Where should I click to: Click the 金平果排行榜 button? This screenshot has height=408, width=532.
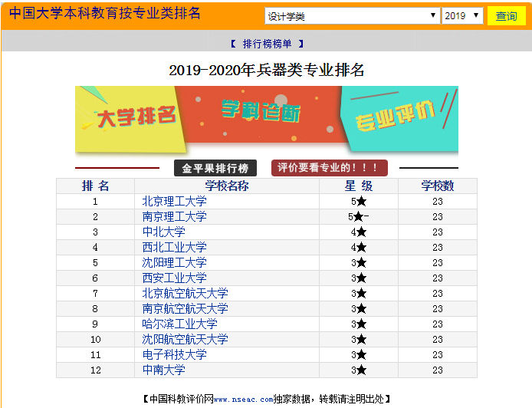click(215, 168)
